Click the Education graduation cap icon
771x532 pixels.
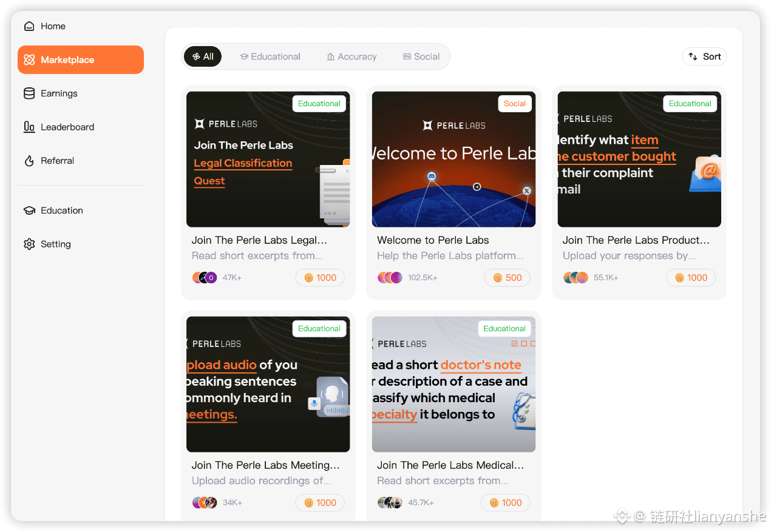click(29, 210)
